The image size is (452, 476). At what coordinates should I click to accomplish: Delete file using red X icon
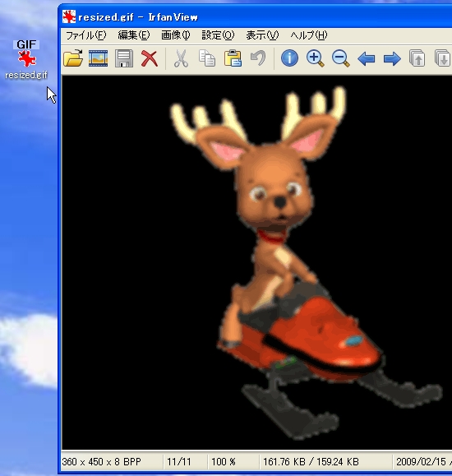coord(150,58)
